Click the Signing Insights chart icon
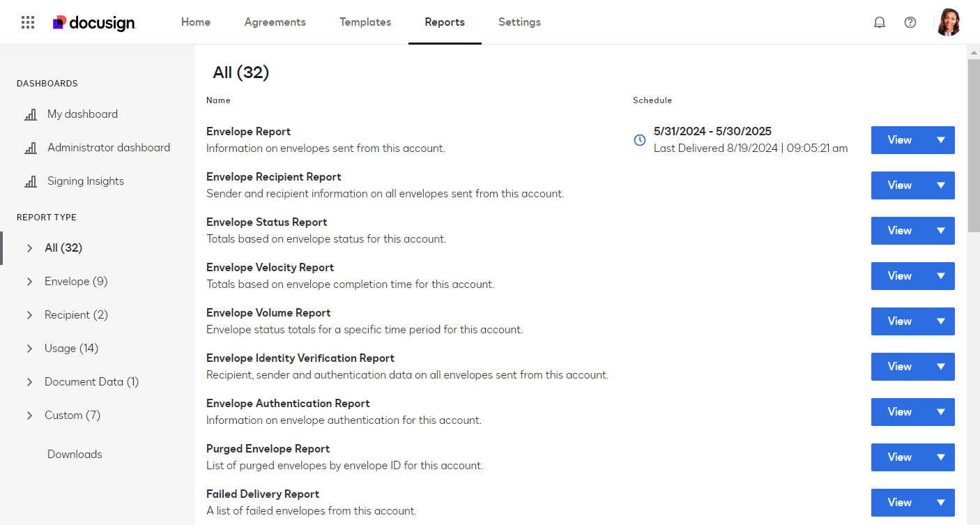Viewport: 980px width, 525px height. click(x=31, y=181)
